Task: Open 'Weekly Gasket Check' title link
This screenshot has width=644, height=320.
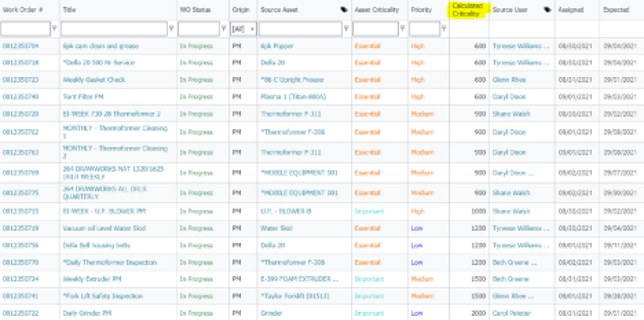Action: point(94,79)
